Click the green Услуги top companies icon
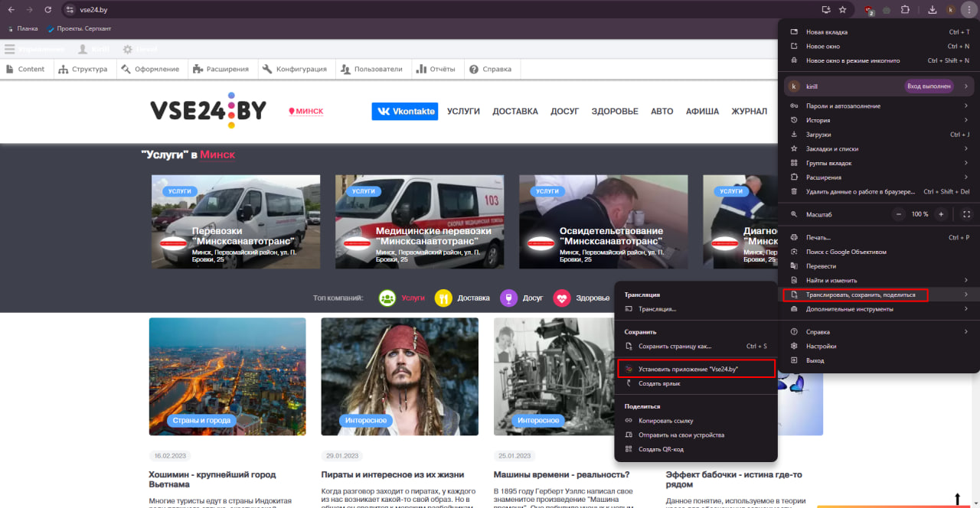This screenshot has height=508, width=980. (387, 298)
